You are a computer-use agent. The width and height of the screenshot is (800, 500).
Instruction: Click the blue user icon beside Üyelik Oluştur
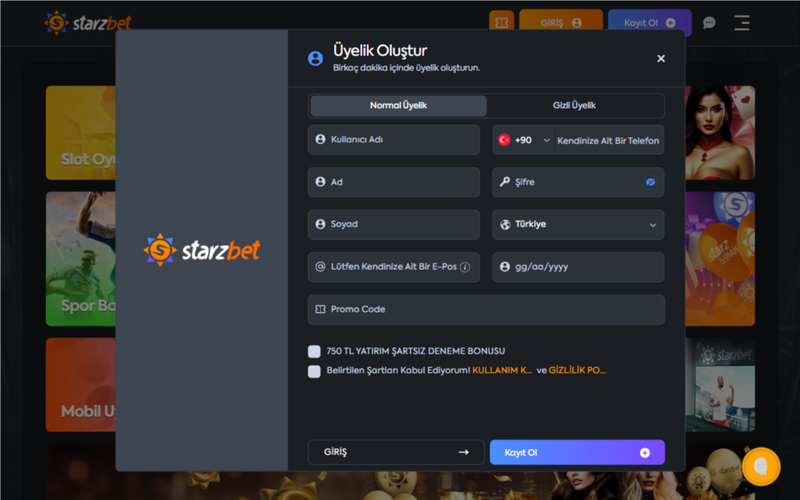pos(315,59)
